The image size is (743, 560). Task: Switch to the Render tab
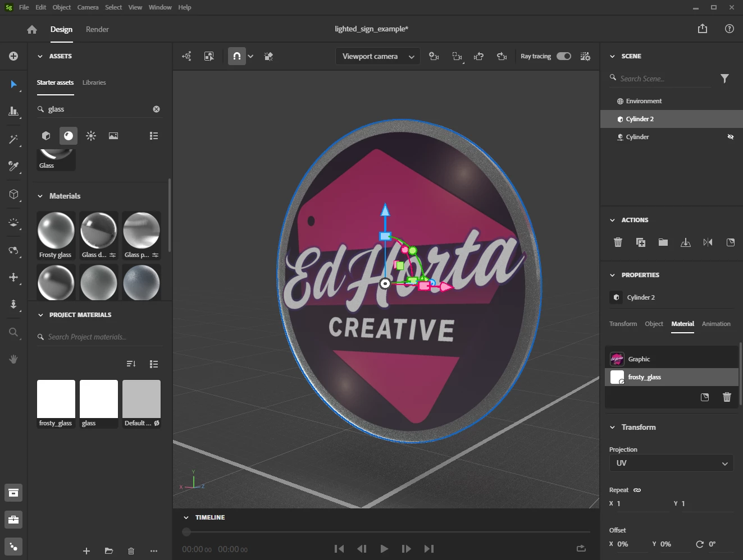click(x=97, y=29)
